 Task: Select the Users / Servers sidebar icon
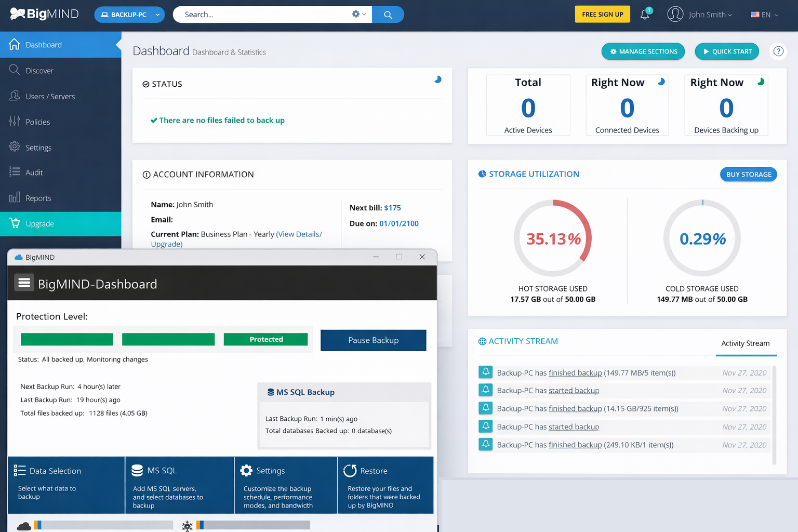point(16,96)
